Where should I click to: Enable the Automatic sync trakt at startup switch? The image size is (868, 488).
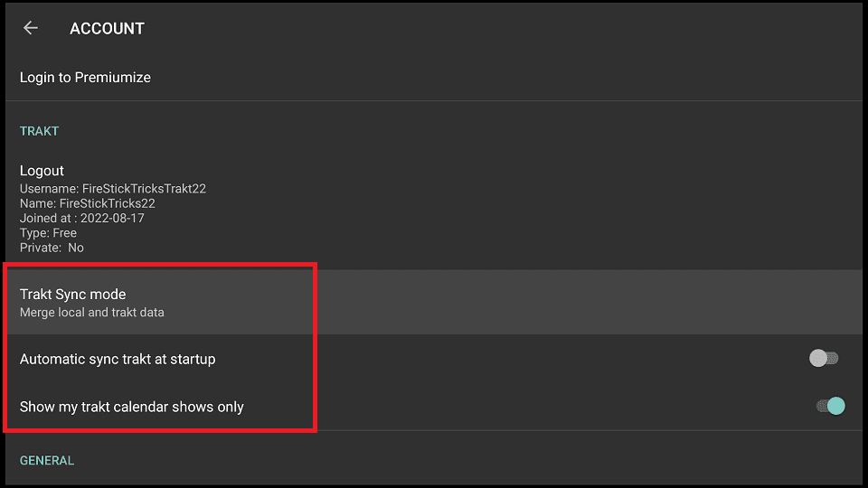824,359
